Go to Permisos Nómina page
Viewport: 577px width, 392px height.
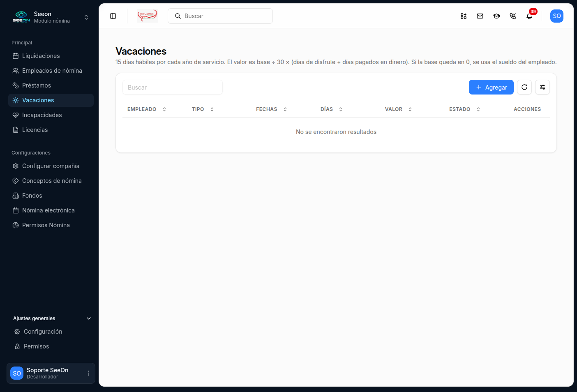pos(51,225)
